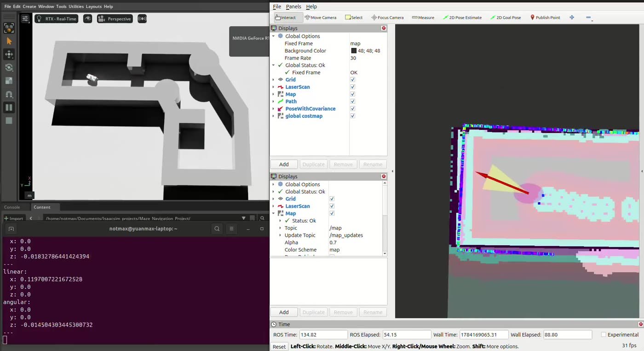Activate the 2D Pose Estimate tool

click(462, 18)
